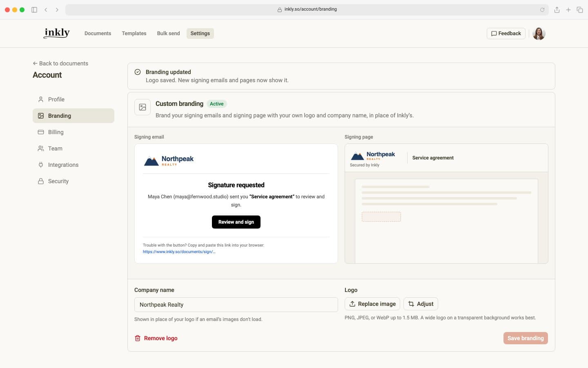Click the Service agreement title text

[433, 158]
